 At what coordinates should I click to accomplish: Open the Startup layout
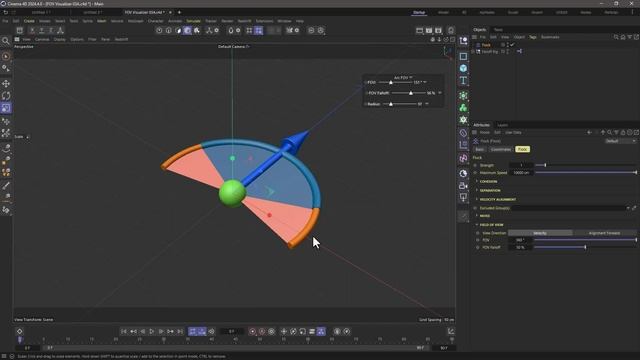point(419,13)
